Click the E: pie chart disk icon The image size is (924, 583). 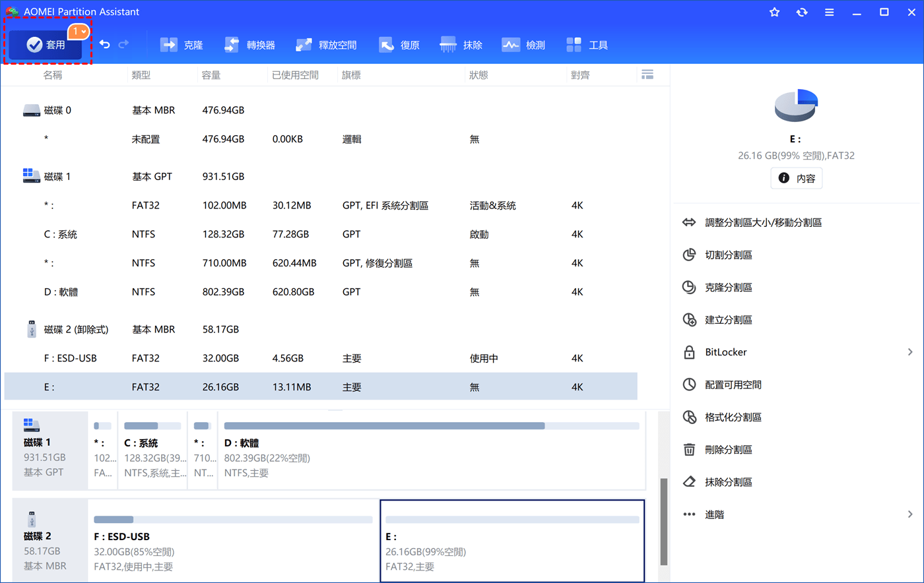(x=796, y=106)
